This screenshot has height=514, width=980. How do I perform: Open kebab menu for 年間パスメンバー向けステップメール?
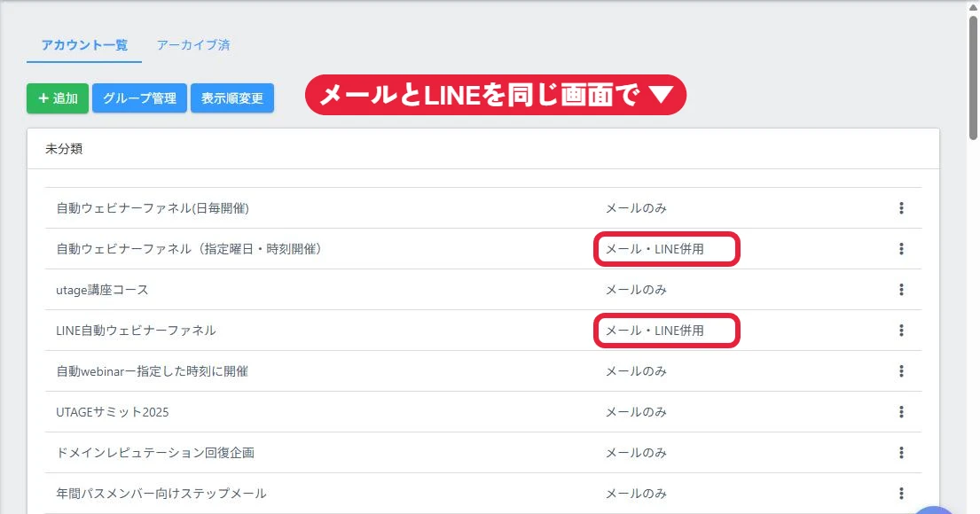click(x=901, y=494)
